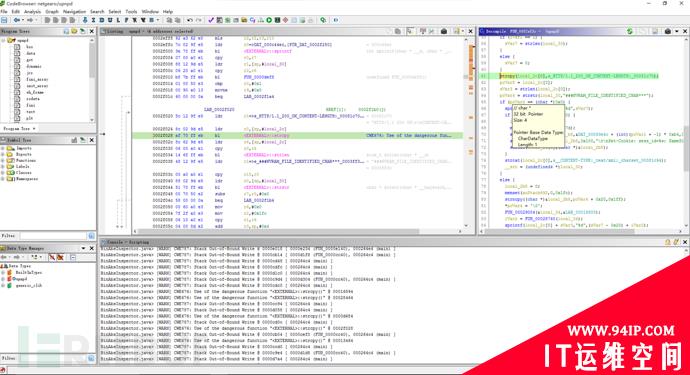Open the green play Script Manager icon
The image size is (690, 375).
coord(269,20)
